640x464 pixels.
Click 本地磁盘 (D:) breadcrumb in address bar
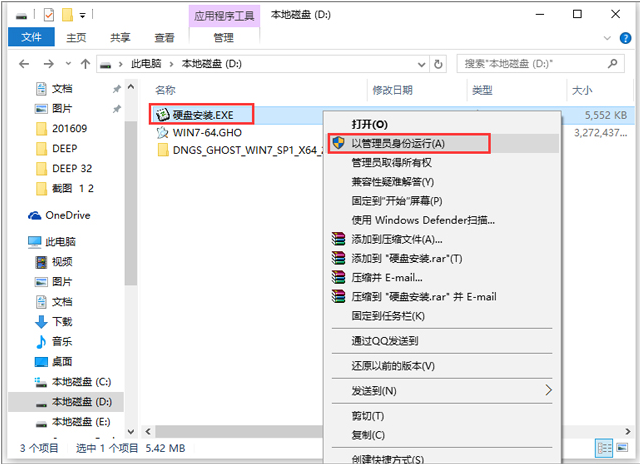click(x=211, y=64)
